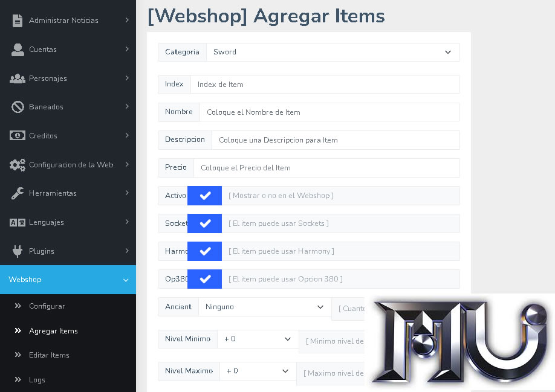Open the Nivel Maximo dropdown
This screenshot has width=555, height=392.
point(258,371)
